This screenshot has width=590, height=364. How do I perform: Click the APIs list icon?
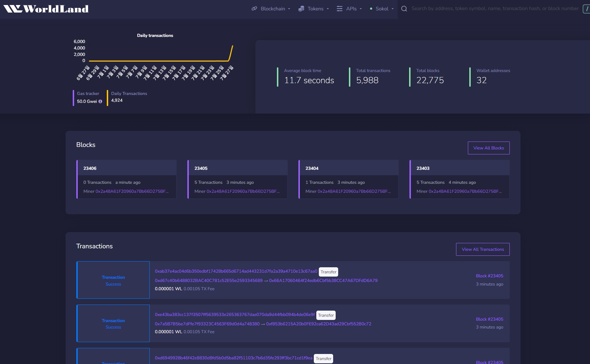[340, 9]
